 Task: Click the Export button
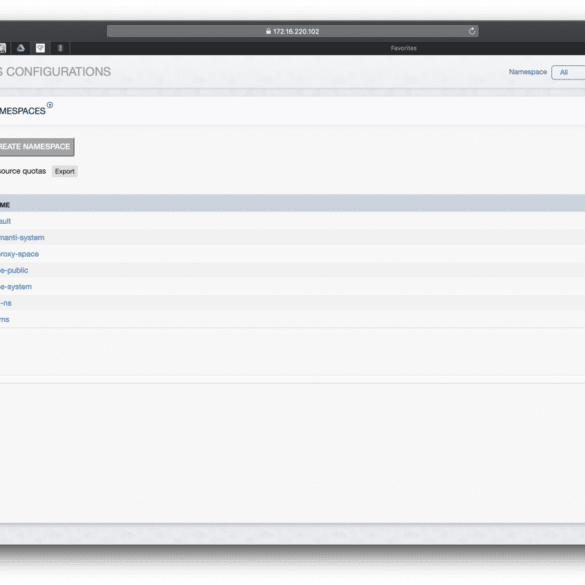[x=65, y=171]
